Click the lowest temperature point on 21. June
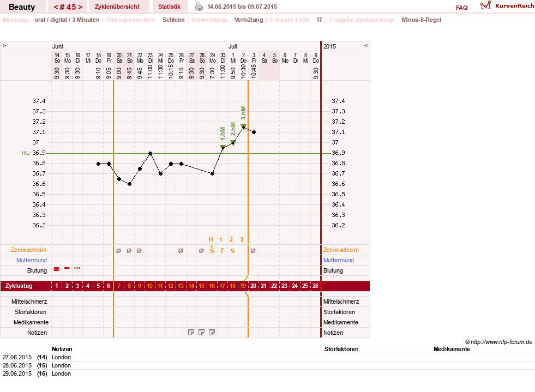 (130, 184)
